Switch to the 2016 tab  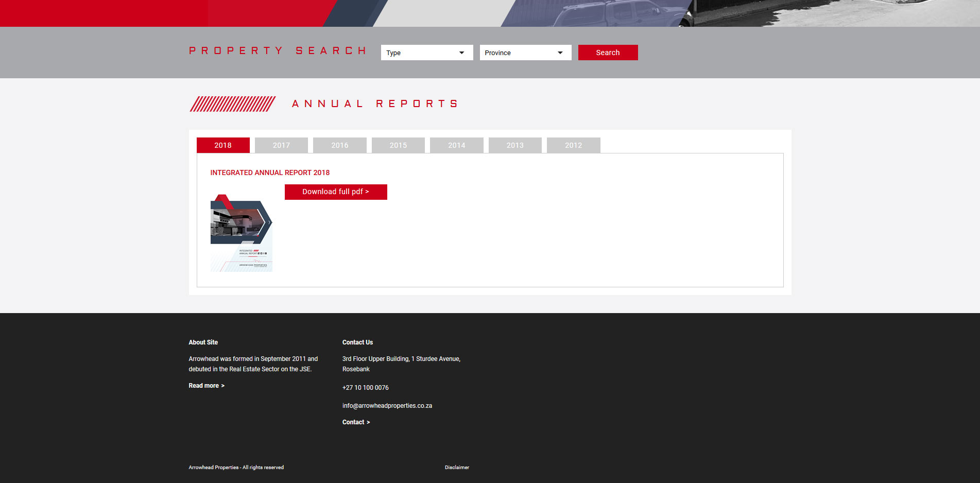(x=339, y=145)
